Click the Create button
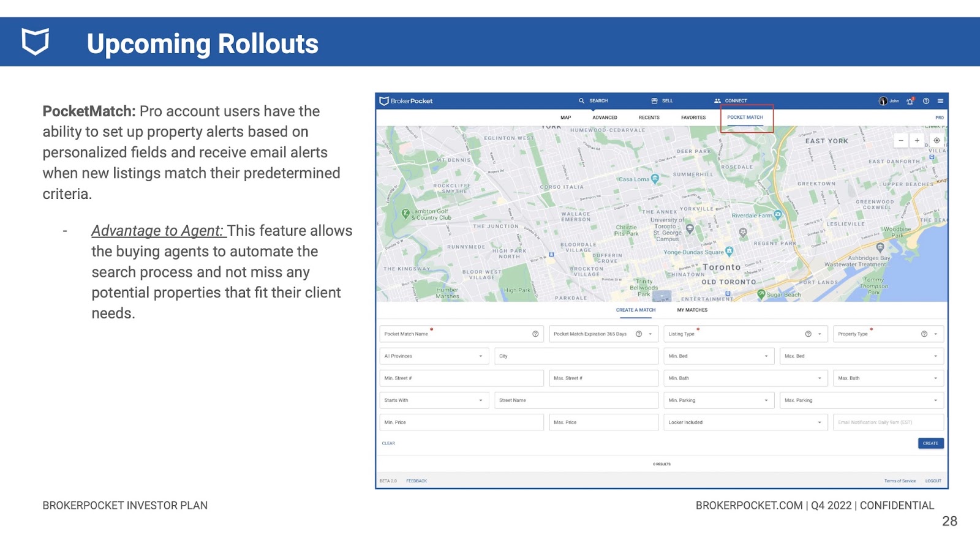 click(931, 443)
